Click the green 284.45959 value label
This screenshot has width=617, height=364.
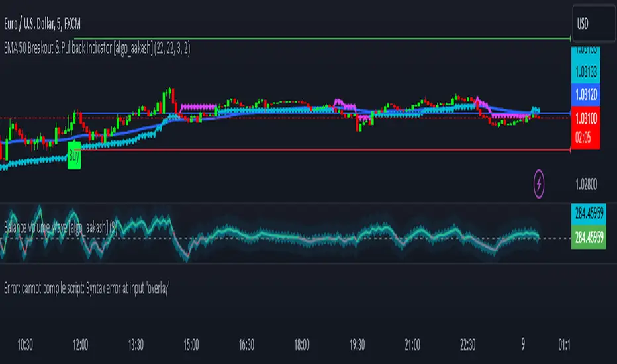(589, 238)
